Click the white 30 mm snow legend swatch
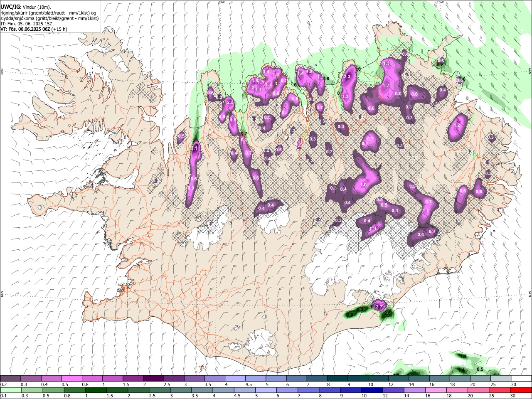 click(x=521, y=378)
